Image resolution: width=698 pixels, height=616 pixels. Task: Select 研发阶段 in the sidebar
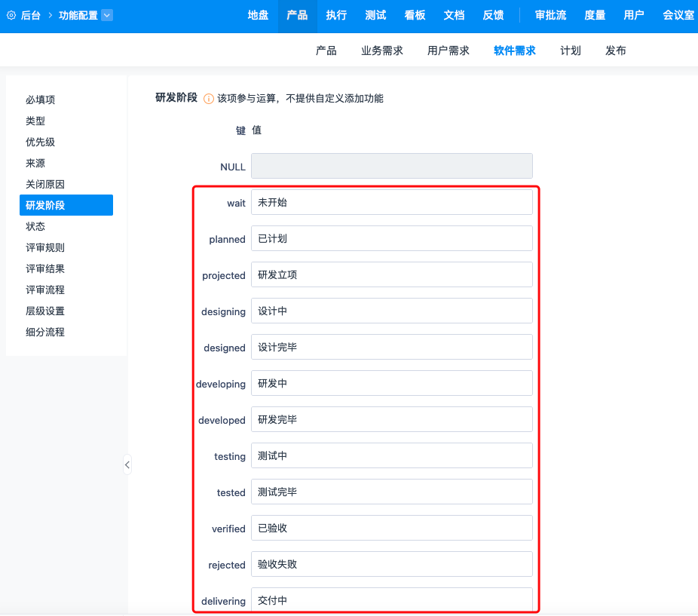[x=66, y=205]
